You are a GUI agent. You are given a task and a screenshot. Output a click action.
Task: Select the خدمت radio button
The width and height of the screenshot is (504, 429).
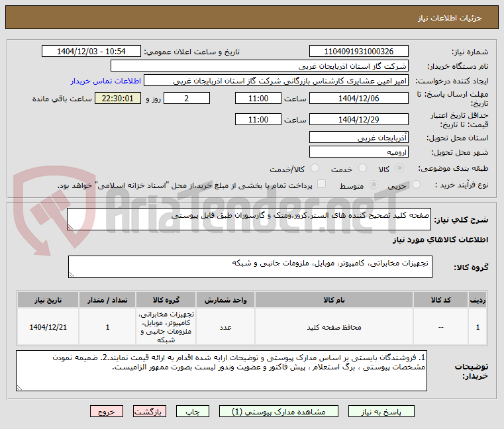(362, 168)
